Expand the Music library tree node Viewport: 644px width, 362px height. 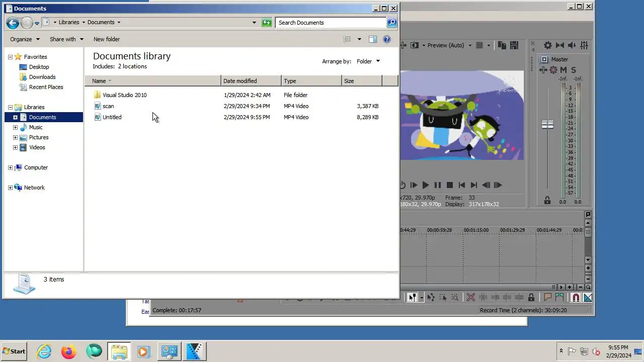(15, 127)
